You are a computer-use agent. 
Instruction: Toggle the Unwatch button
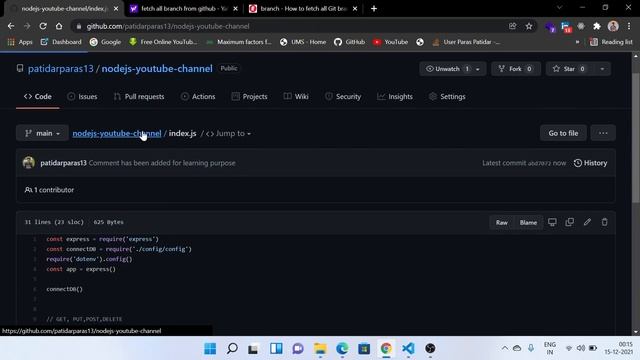[x=447, y=69]
